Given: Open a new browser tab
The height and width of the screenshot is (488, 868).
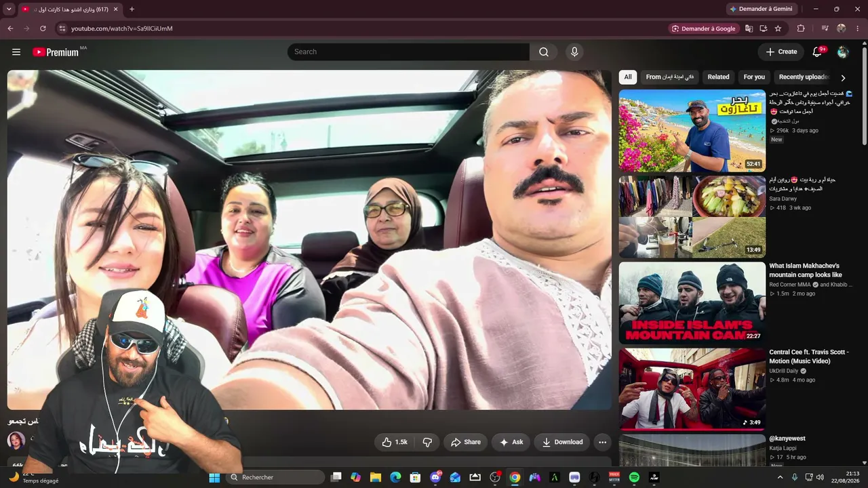Looking at the screenshot, I should click(132, 9).
